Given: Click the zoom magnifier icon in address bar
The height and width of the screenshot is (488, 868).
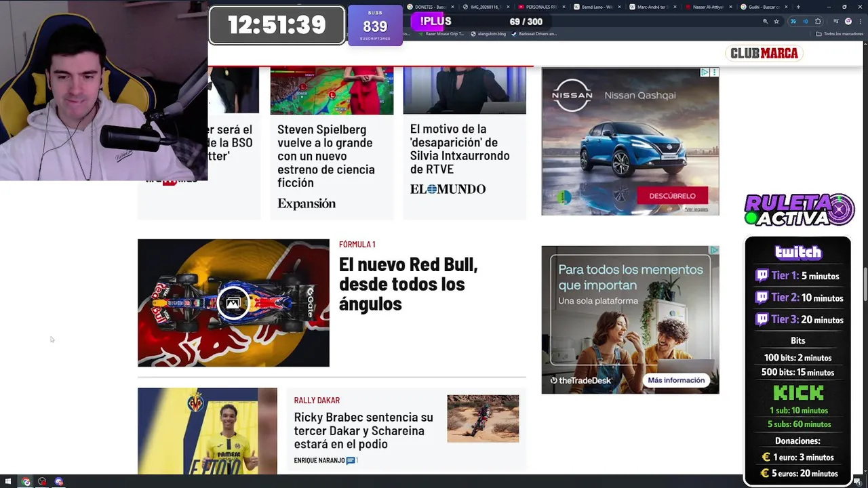Looking at the screenshot, I should point(765,22).
